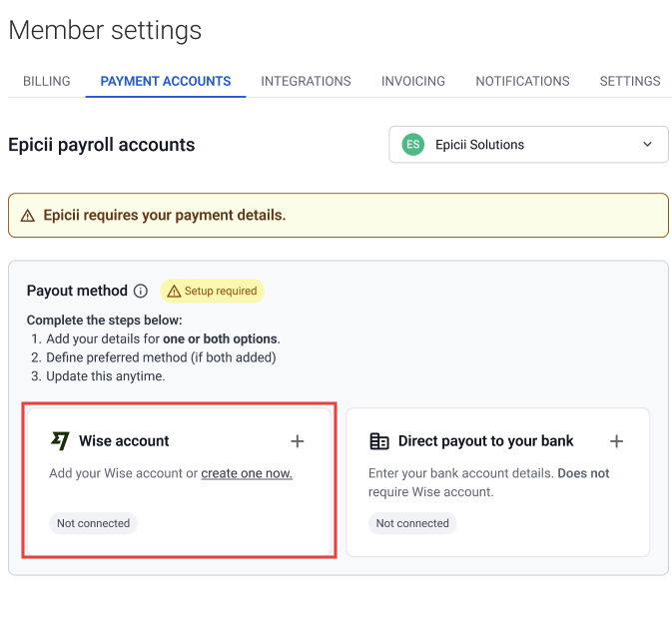This screenshot has height=634, width=672.
Task: Click the Not connected status under Wise account
Action: 93,523
